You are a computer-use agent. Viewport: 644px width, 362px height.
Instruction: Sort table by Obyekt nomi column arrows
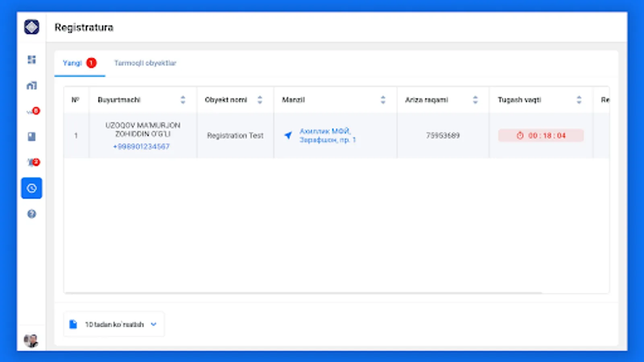260,100
